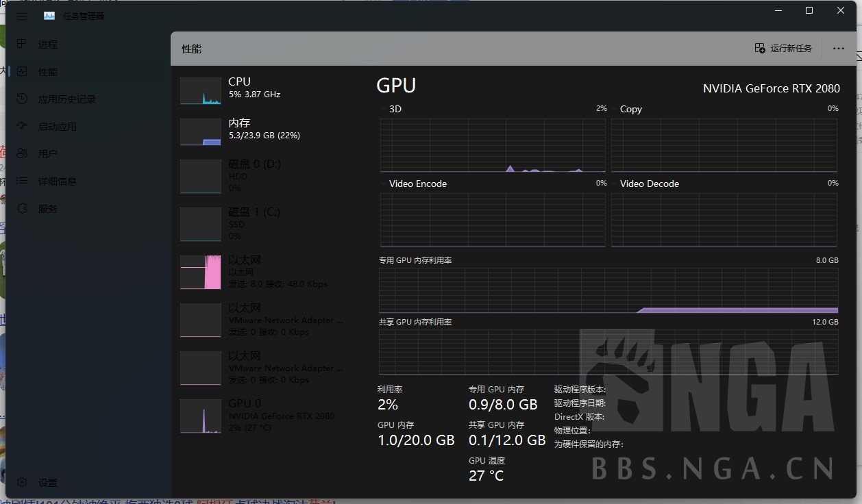Expand the Video Encode graph chevron
Image resolution: width=862 pixels, height=504 pixels.
tap(383, 184)
